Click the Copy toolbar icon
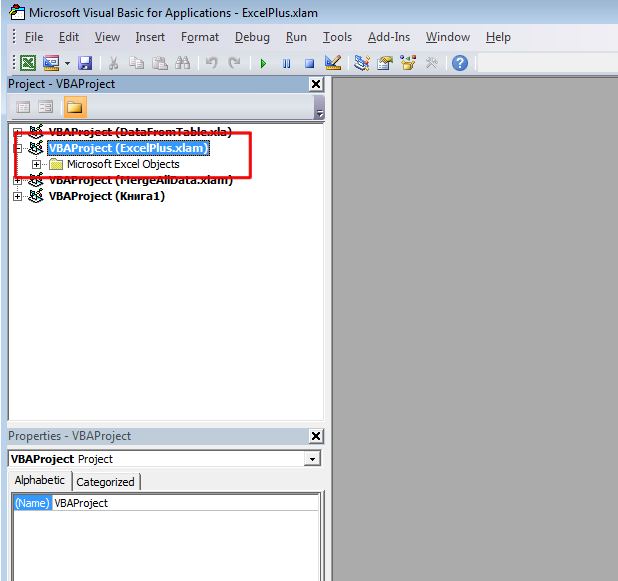The width and height of the screenshot is (618, 581). click(136, 63)
